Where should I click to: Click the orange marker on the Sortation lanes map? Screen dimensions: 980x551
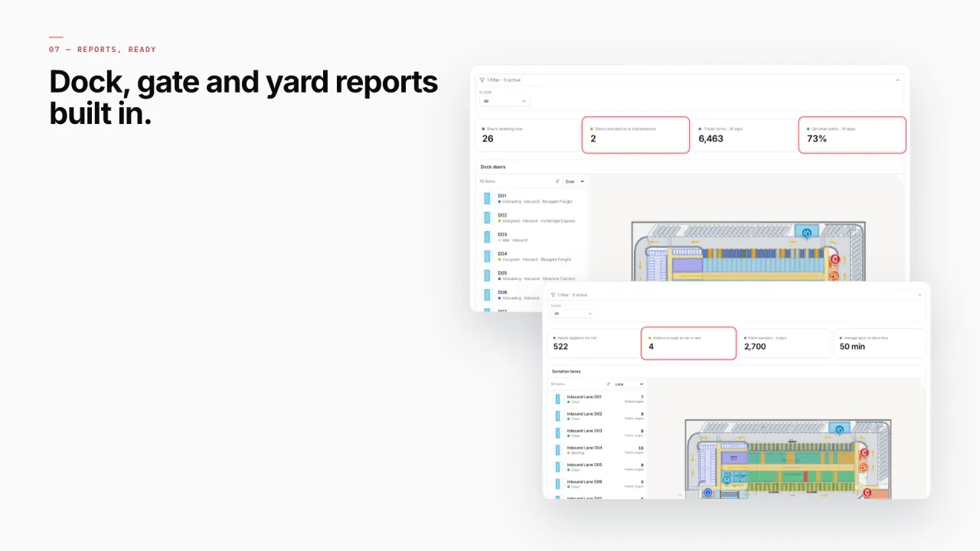(864, 468)
